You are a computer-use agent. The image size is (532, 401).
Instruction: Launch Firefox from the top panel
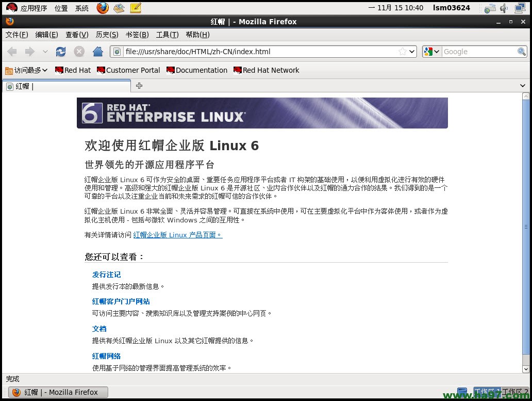103,8
